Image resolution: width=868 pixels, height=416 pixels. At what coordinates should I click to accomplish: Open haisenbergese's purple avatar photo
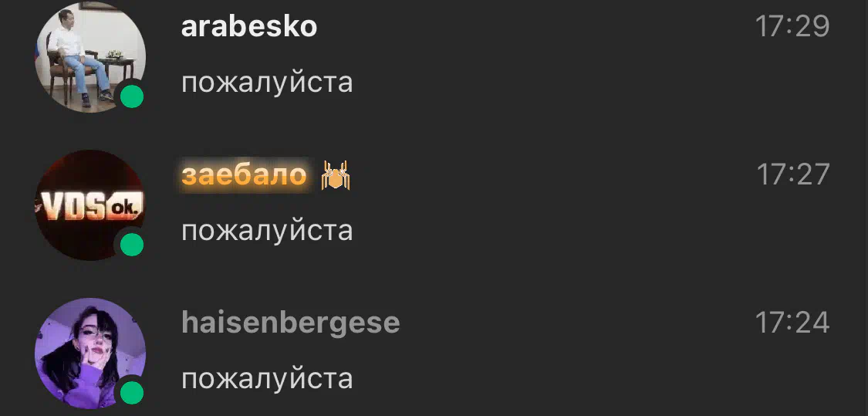90,353
